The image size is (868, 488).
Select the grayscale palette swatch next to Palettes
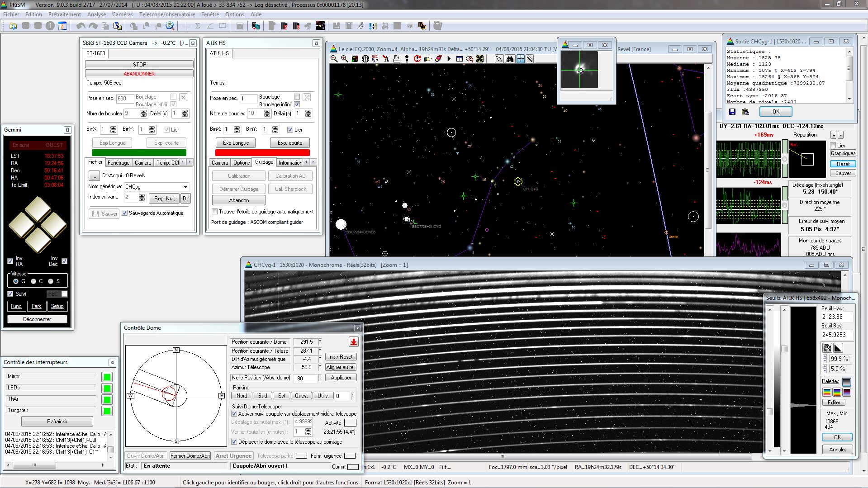[x=847, y=382]
